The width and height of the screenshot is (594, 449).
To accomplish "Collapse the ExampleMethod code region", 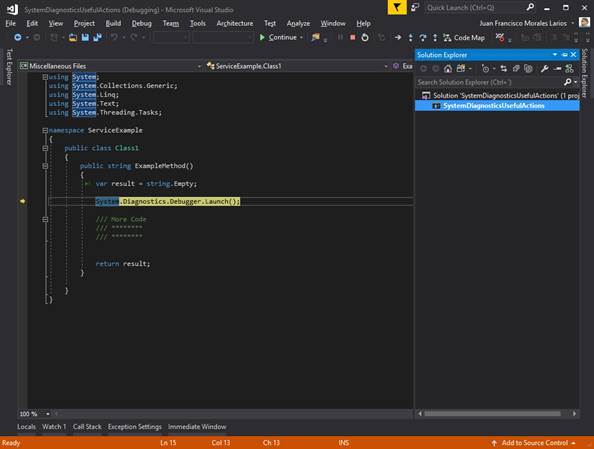I will (45, 166).
